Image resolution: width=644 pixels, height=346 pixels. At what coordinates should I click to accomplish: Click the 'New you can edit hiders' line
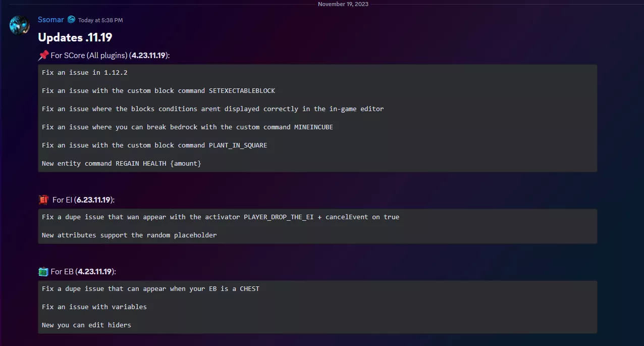coord(86,325)
